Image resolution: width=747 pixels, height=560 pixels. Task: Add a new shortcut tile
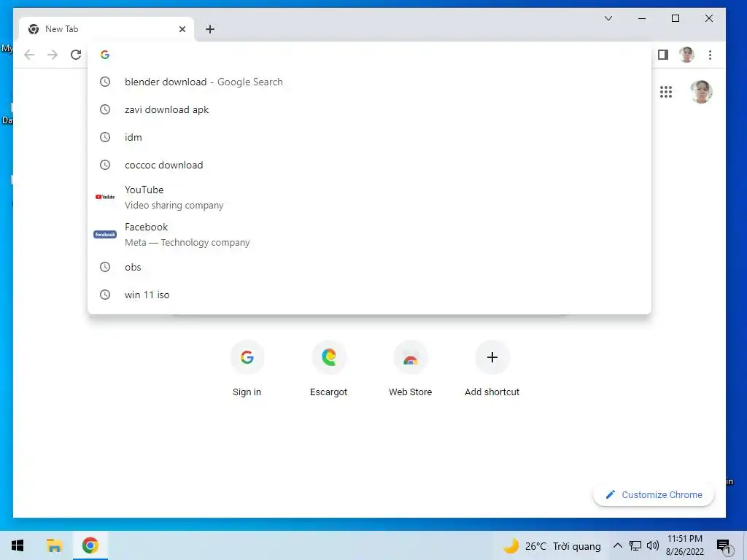click(492, 369)
